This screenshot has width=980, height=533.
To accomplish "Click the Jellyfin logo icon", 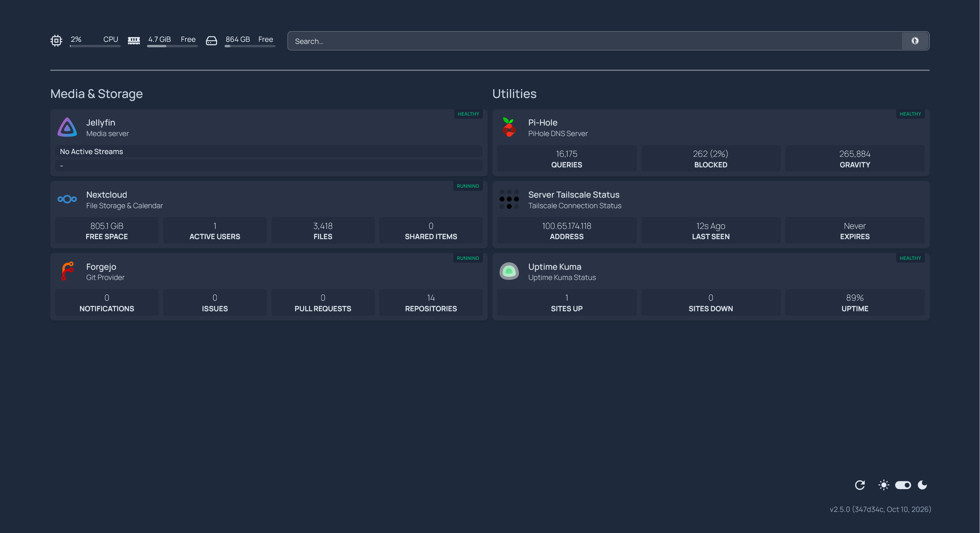I will click(x=67, y=127).
